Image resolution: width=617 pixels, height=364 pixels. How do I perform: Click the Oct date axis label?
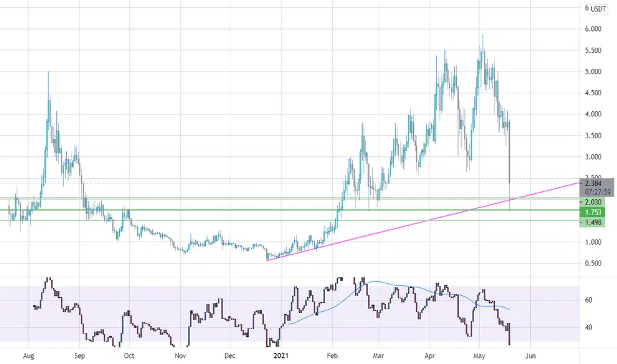click(129, 356)
